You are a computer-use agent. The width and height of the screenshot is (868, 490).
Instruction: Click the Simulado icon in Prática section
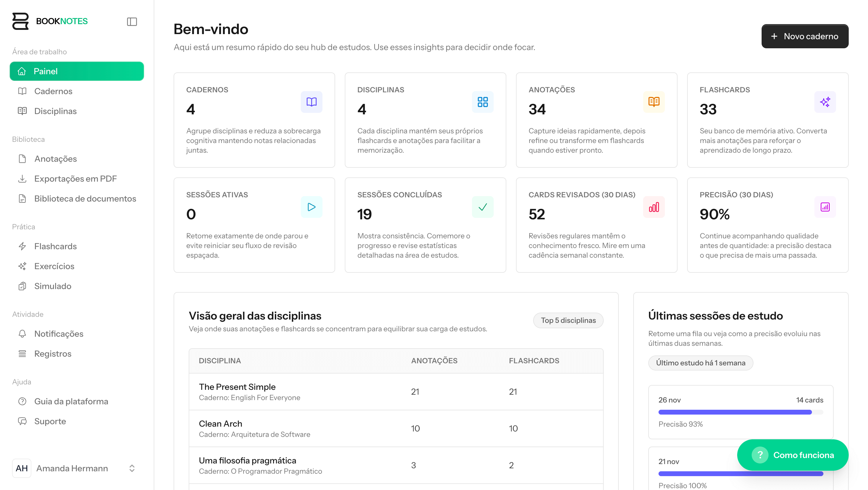tap(22, 286)
